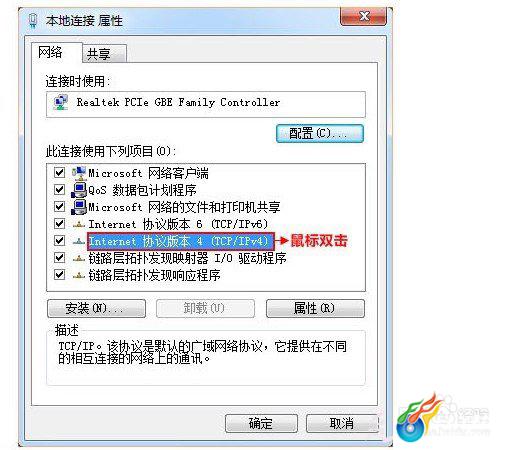
Task: Click the 本地连接 title bar icon
Action: pyautogui.click(x=33, y=21)
